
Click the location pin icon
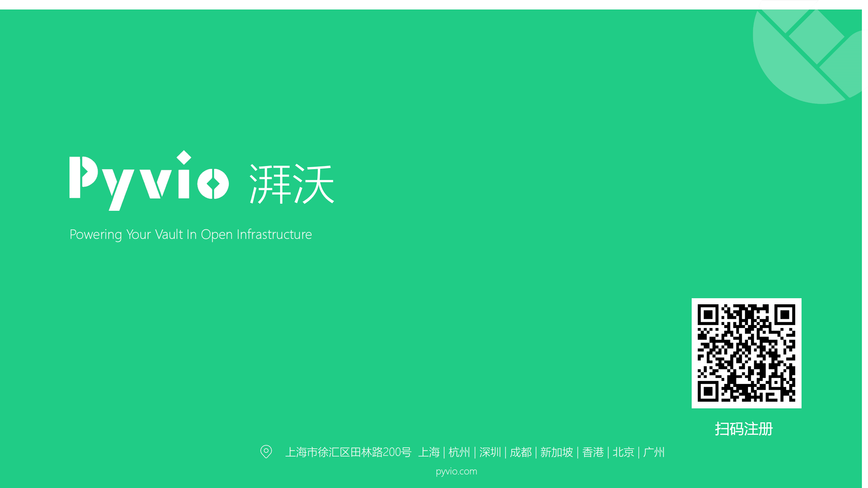pyautogui.click(x=266, y=451)
